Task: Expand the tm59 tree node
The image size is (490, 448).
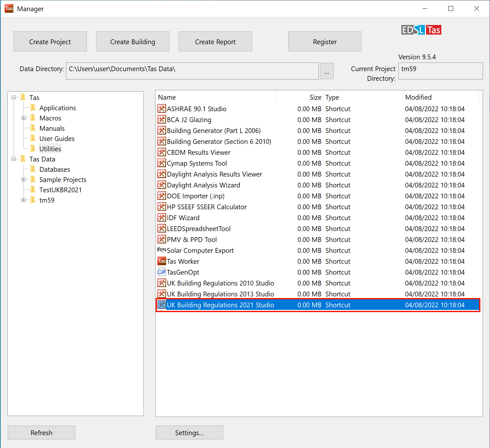Action: point(23,200)
